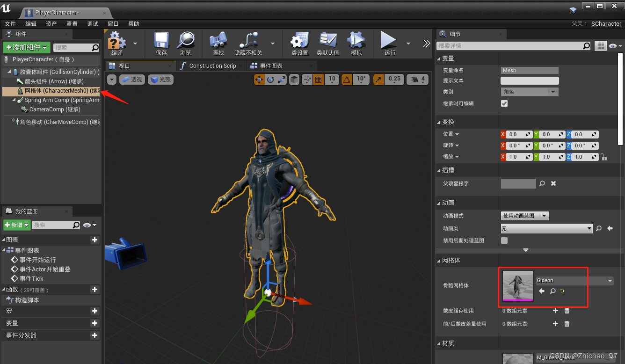Expand advanced options arrow under 动画
625x364 pixels.
click(526, 250)
